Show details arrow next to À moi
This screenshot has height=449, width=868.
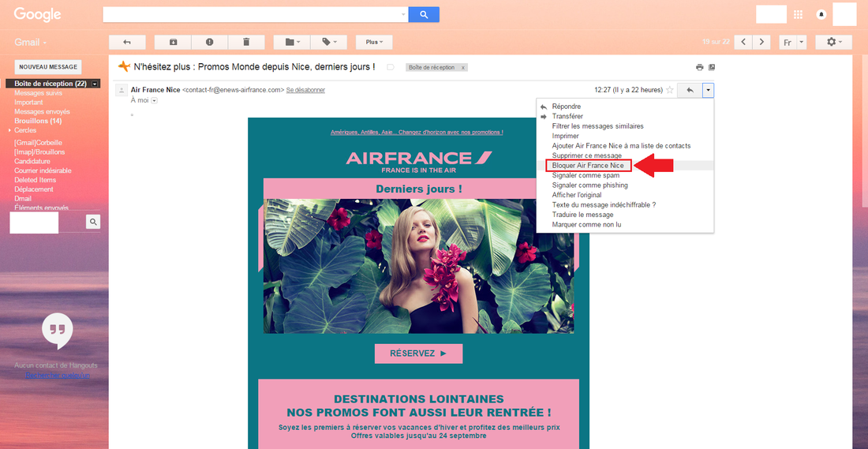coord(154,100)
